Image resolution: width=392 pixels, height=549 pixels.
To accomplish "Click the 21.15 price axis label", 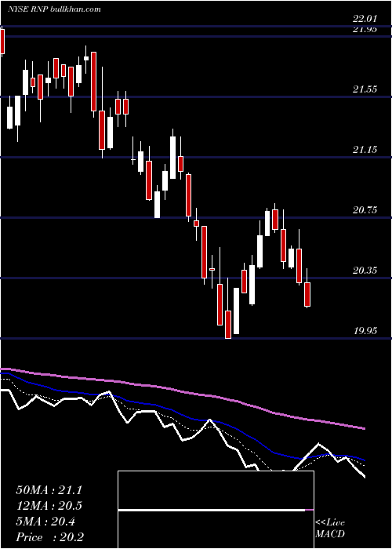I will pos(365,150).
